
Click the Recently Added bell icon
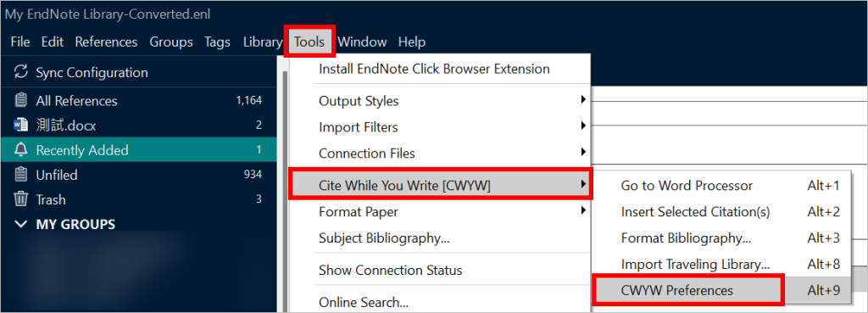pyautogui.click(x=20, y=150)
